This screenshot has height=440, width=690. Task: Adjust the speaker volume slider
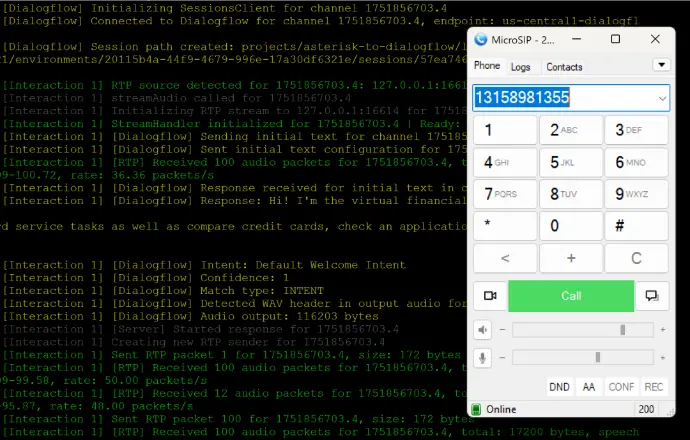[583, 330]
